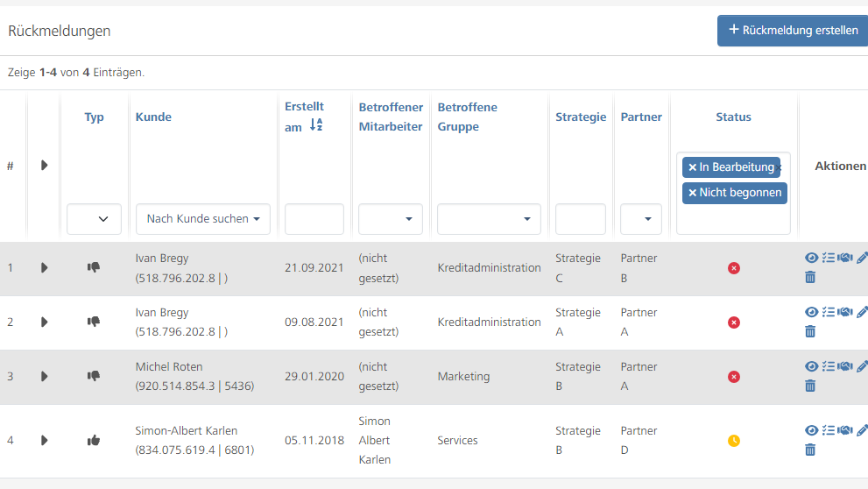Expand row 2 details arrow
Screen dimensions: 868x489
pyautogui.click(x=45, y=322)
